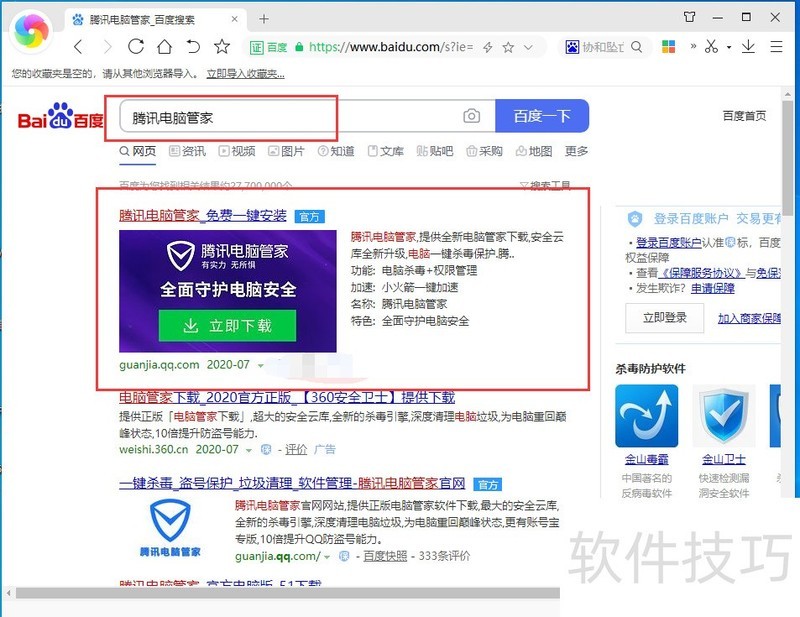Click the 证 certificate badge in address bar
Image resolution: width=800 pixels, height=617 pixels.
click(256, 47)
